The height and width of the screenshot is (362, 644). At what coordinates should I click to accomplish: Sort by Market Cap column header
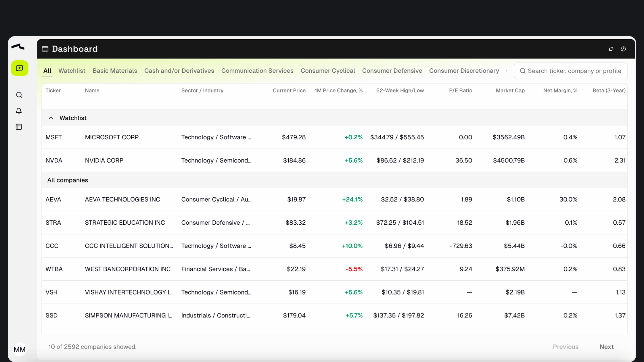coord(510,90)
